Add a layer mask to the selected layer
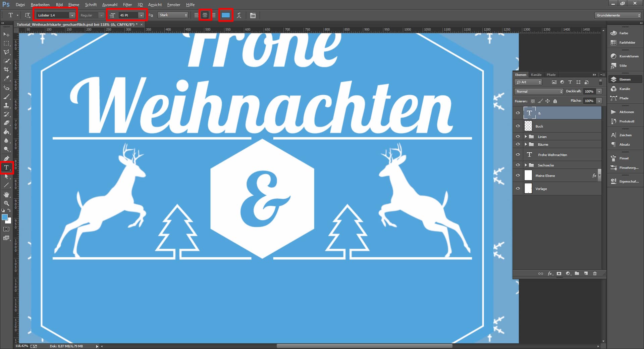644x349 pixels. tap(558, 273)
